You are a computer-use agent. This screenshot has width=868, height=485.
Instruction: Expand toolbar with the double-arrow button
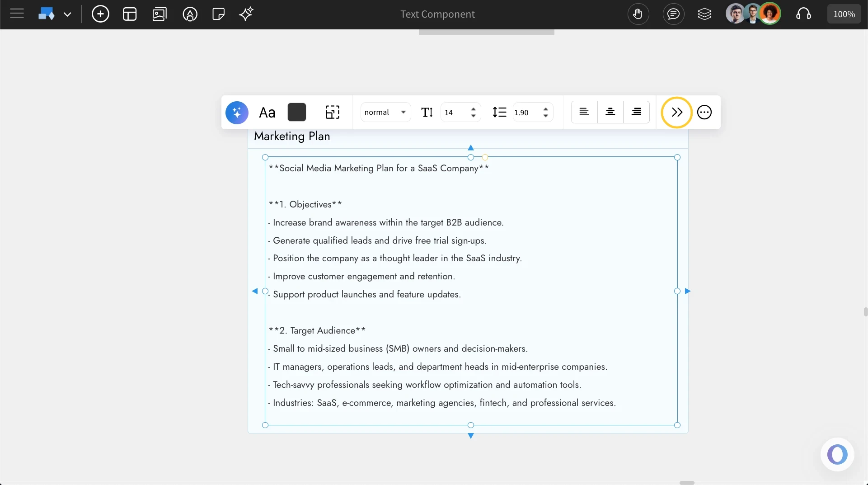pos(676,112)
